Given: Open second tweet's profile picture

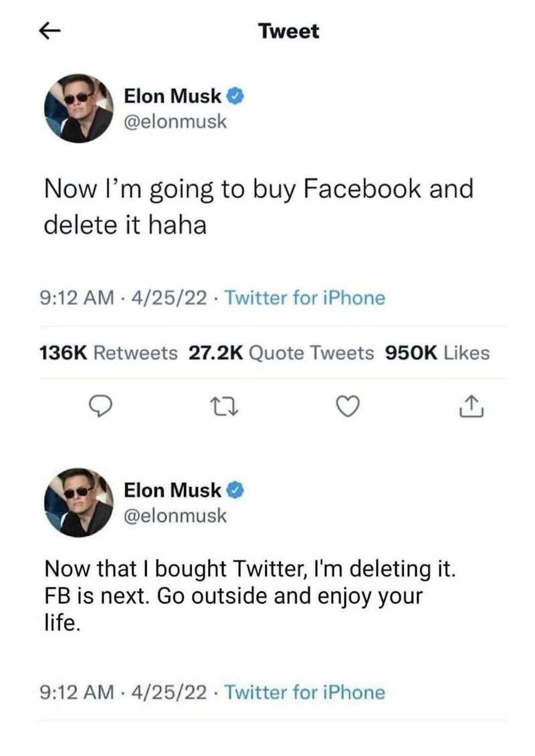Looking at the screenshot, I should pos(78,502).
